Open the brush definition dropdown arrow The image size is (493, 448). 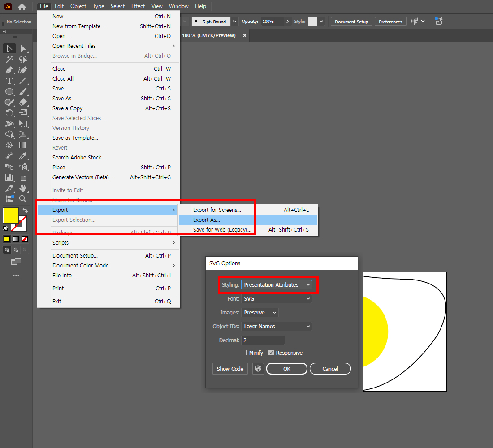[234, 22]
